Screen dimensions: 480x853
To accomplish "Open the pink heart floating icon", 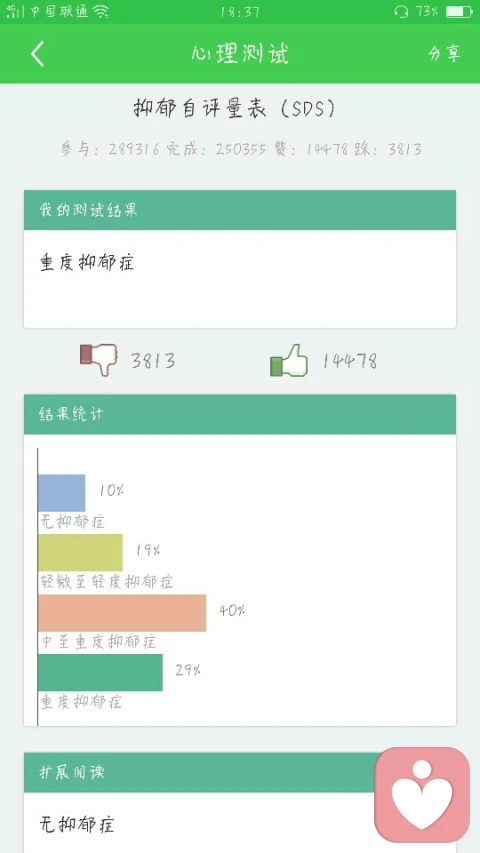I will point(422,794).
